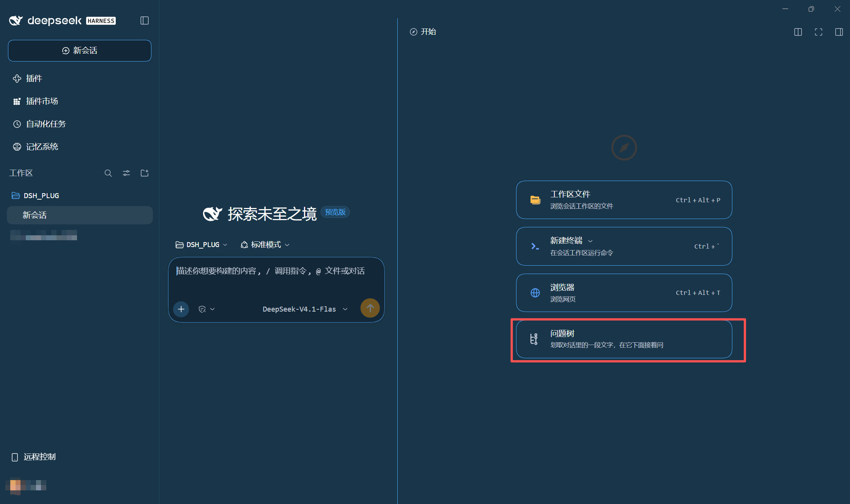
Task: Click the user avatar at bottom left
Action: coord(16,486)
